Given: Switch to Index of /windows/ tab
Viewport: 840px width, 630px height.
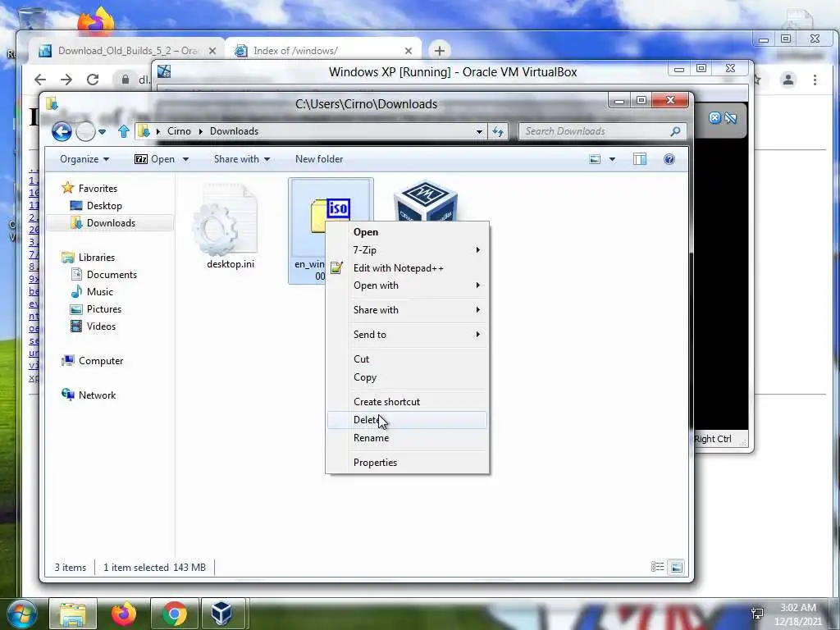Looking at the screenshot, I should point(323,51).
